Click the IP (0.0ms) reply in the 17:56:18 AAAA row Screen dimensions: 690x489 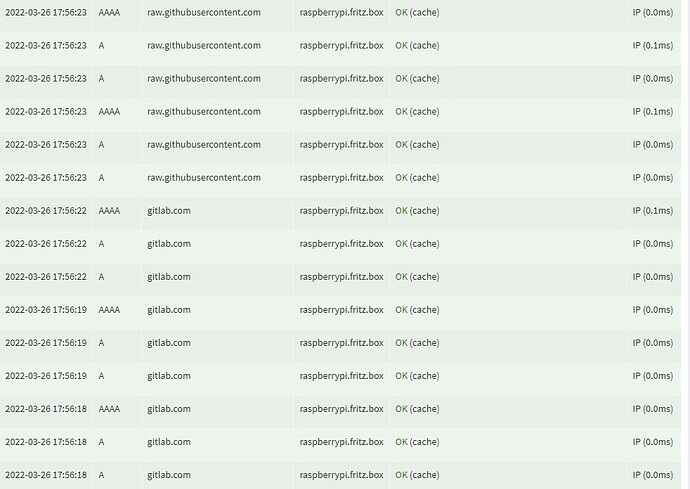[653, 408]
